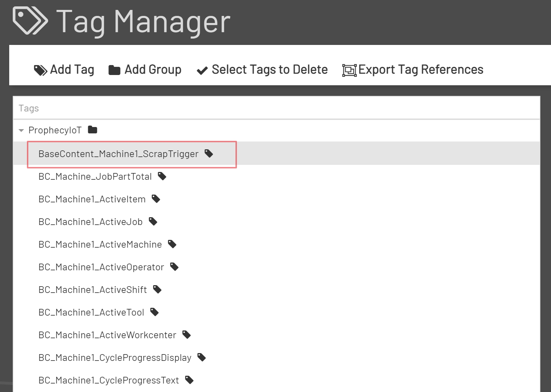Viewport: 551px width, 392px height.
Task: Click the tag icon beside BaseContent_Machine1_ScrapTrigger
Action: coord(209,154)
